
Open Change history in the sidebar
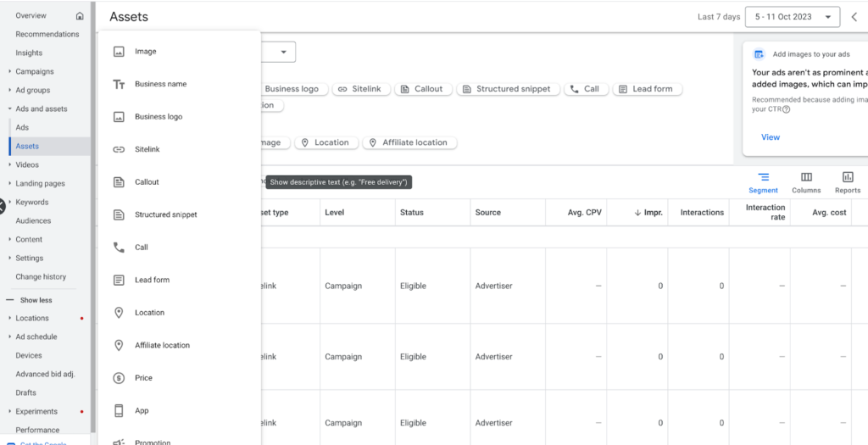[x=41, y=276]
